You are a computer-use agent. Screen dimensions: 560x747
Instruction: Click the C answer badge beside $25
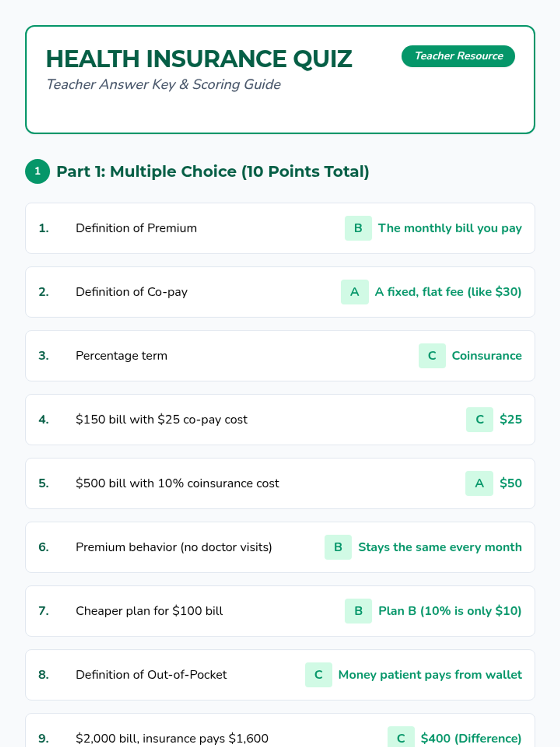479,419
